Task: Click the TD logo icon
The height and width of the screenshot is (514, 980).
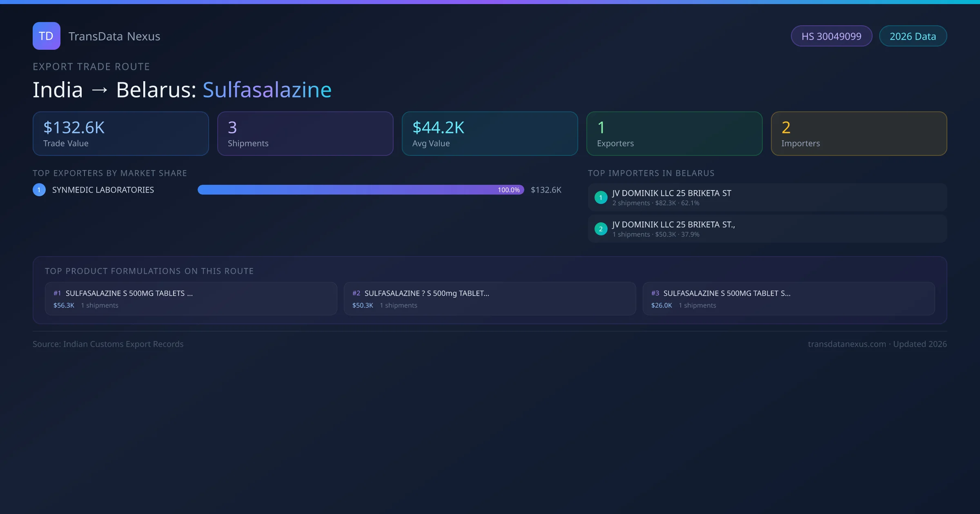Action: 46,36
